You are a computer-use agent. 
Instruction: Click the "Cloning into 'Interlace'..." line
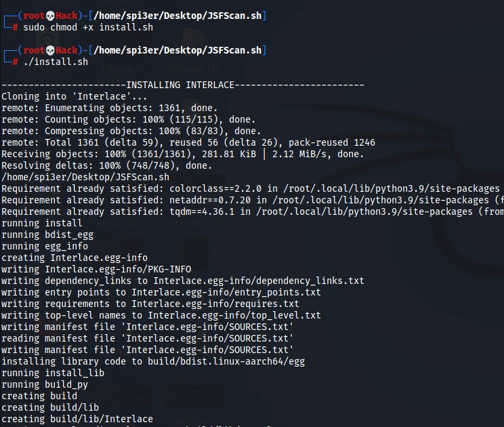(75, 96)
